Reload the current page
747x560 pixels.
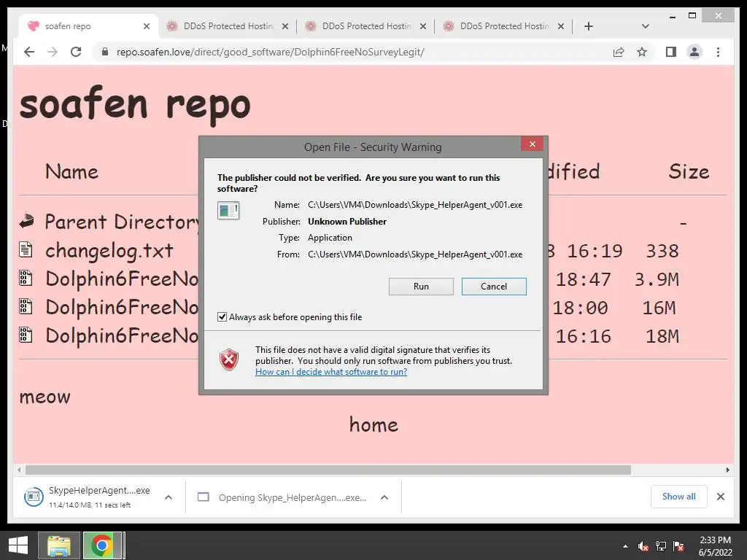click(x=76, y=52)
